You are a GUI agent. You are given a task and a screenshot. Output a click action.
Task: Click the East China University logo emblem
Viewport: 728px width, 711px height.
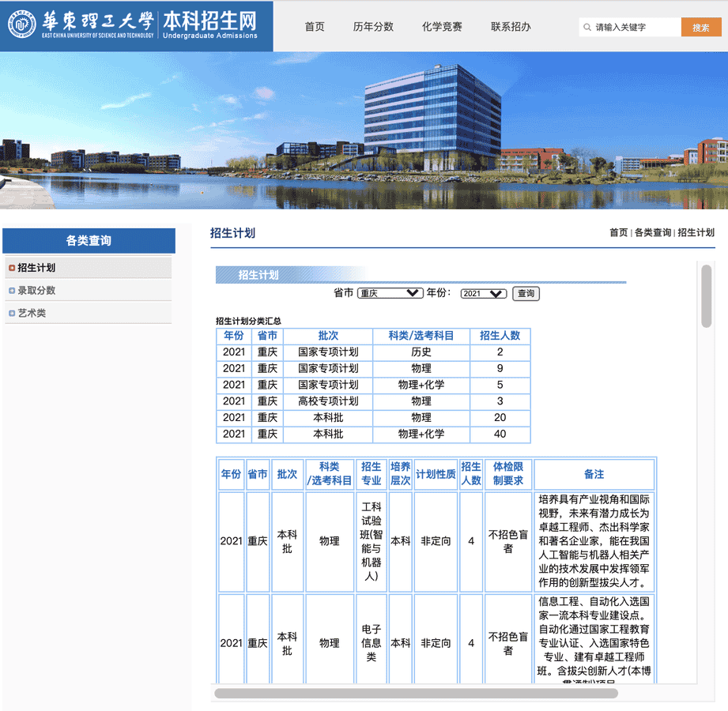[22, 24]
